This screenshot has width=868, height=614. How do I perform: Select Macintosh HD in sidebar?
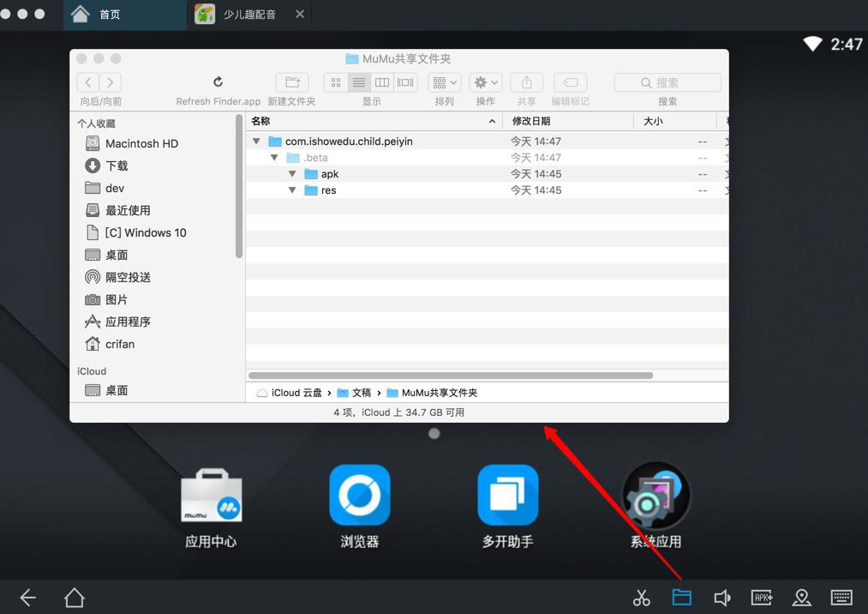pos(141,143)
